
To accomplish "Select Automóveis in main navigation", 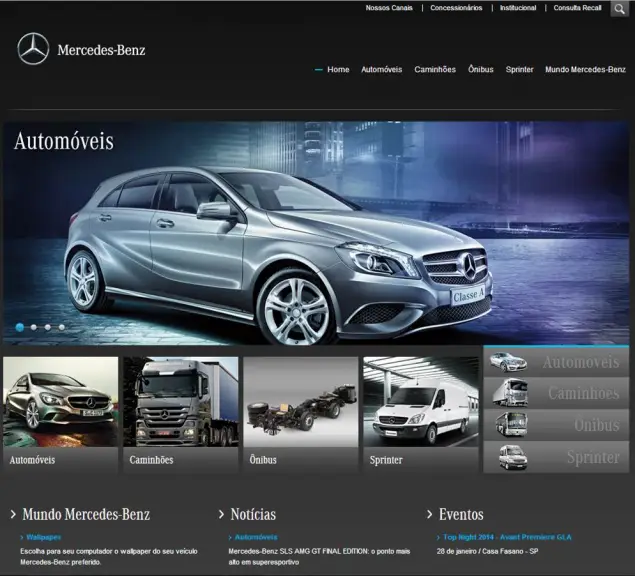I will [x=381, y=70].
